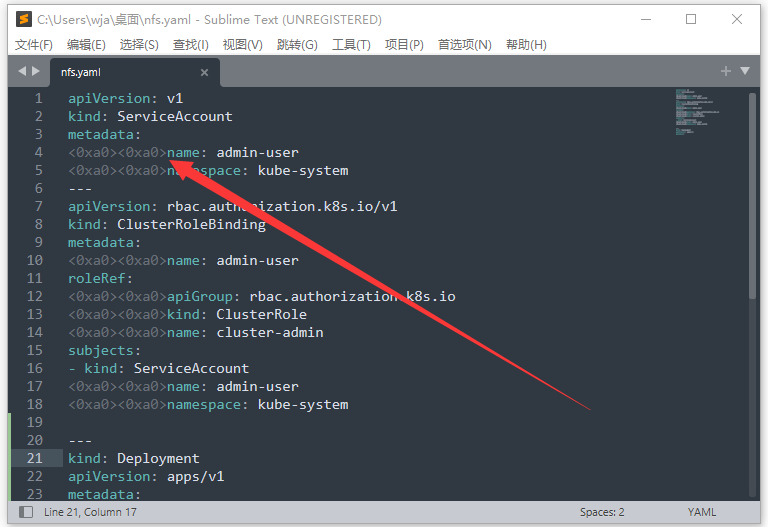Click 'metadata:' on line 9
Image resolution: width=768 pixels, height=527 pixels.
click(104, 243)
